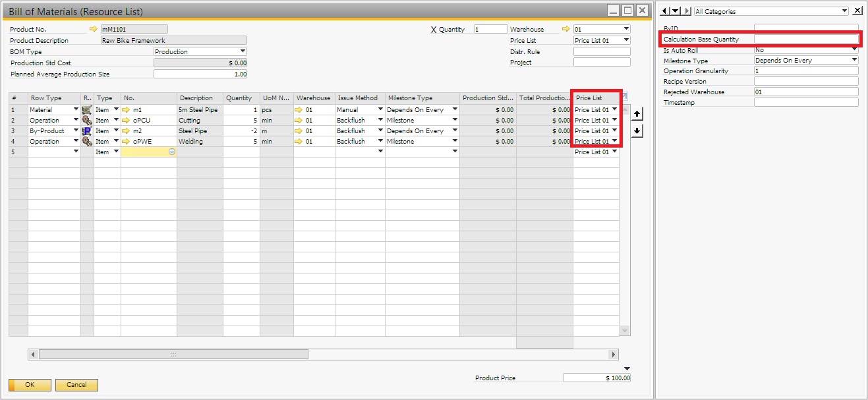Click the link arrow next to item m1
Screen dimensions: 868x400
coord(127,110)
